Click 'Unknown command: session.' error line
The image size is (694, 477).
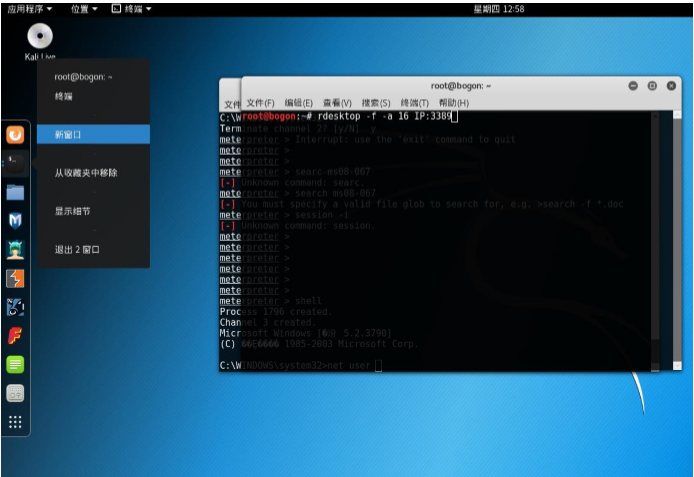click(297, 226)
